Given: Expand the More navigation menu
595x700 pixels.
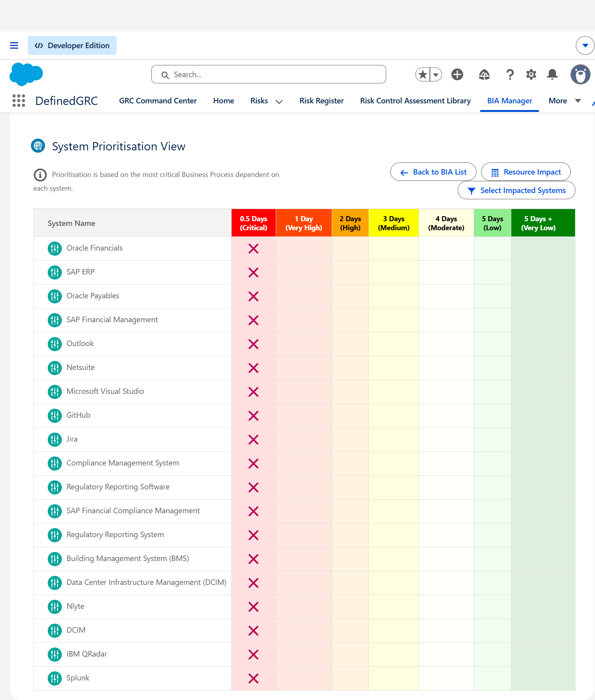Looking at the screenshot, I should pyautogui.click(x=564, y=101).
